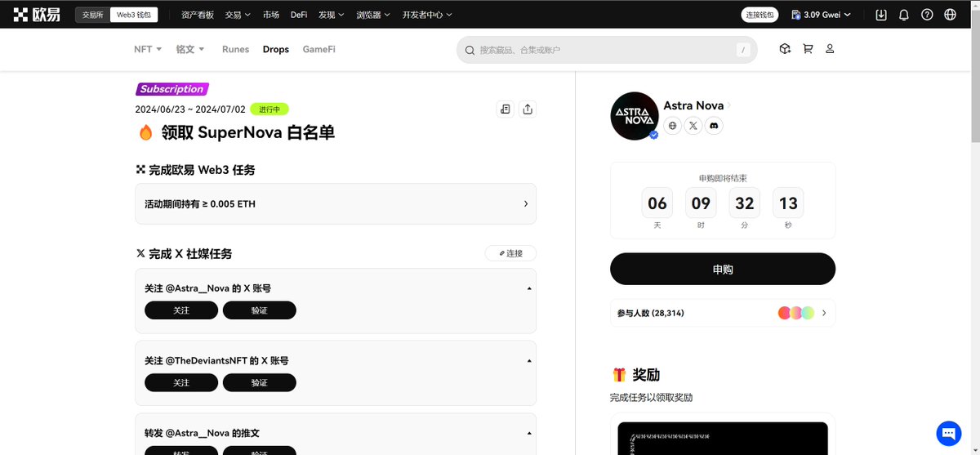Click the OKX 欧易 logo

(x=37, y=15)
